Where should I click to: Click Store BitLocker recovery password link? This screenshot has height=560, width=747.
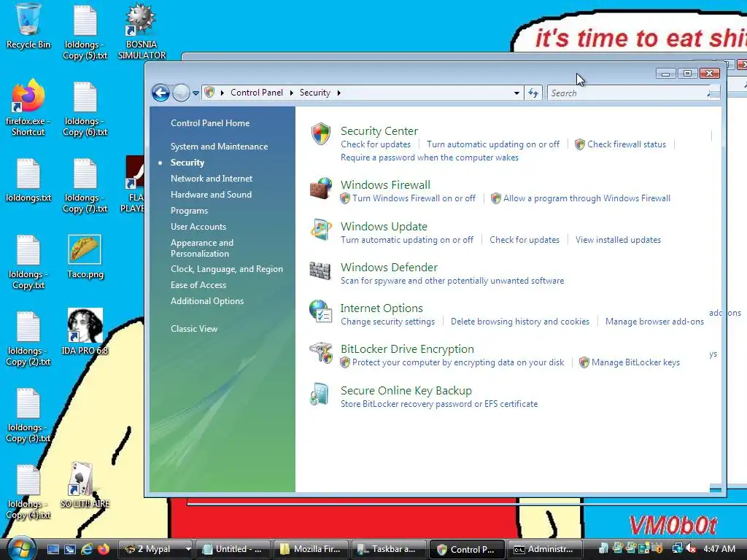pos(438,404)
